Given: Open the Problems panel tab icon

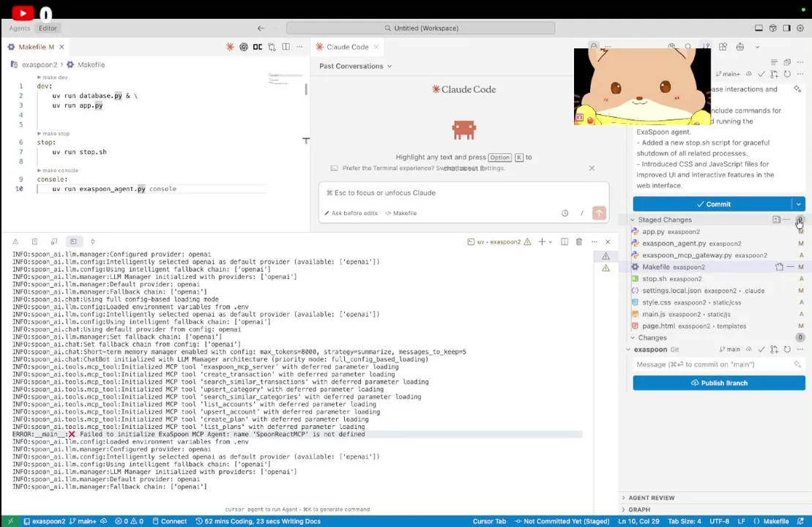Looking at the screenshot, I should [15, 242].
